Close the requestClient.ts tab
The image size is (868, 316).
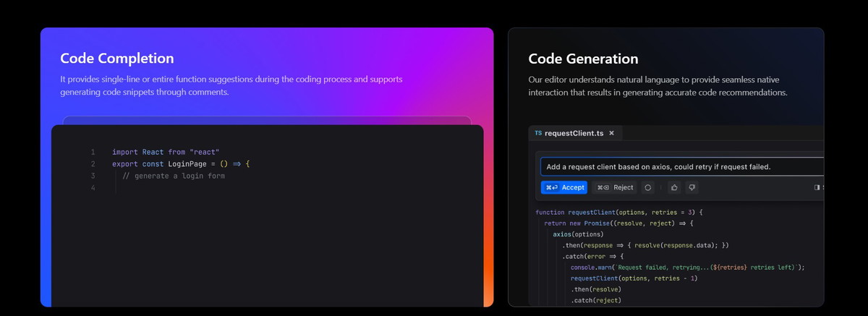(x=611, y=133)
